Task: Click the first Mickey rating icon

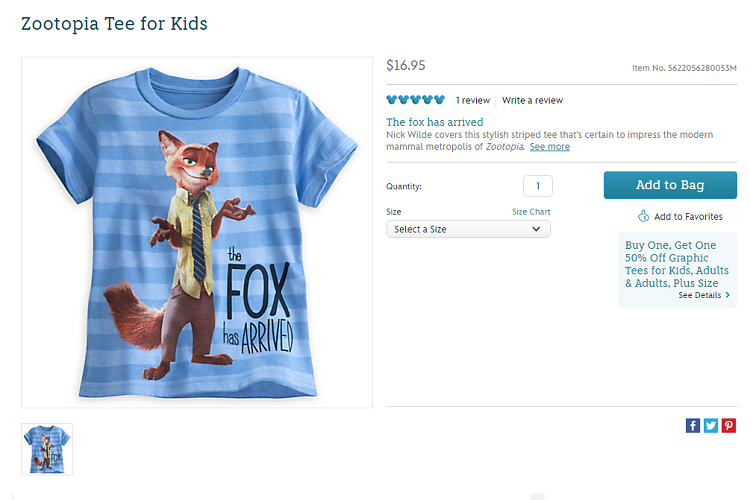Action: click(392, 100)
